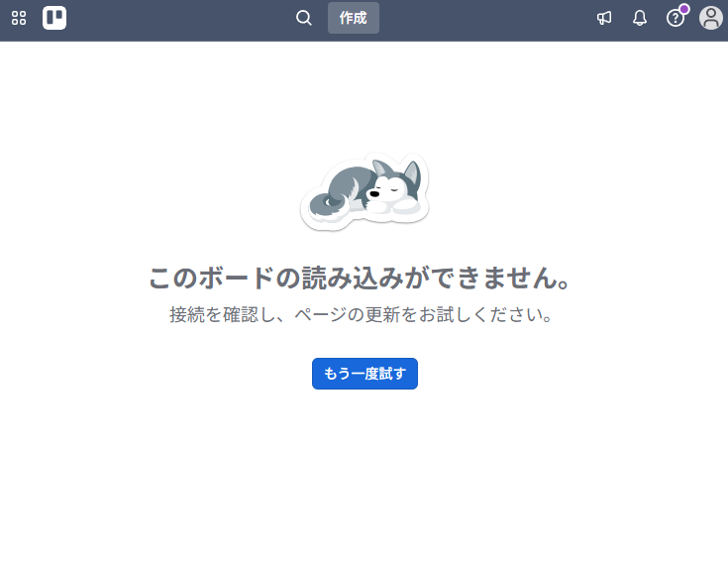Click the sleeping husky illustration

(x=364, y=191)
